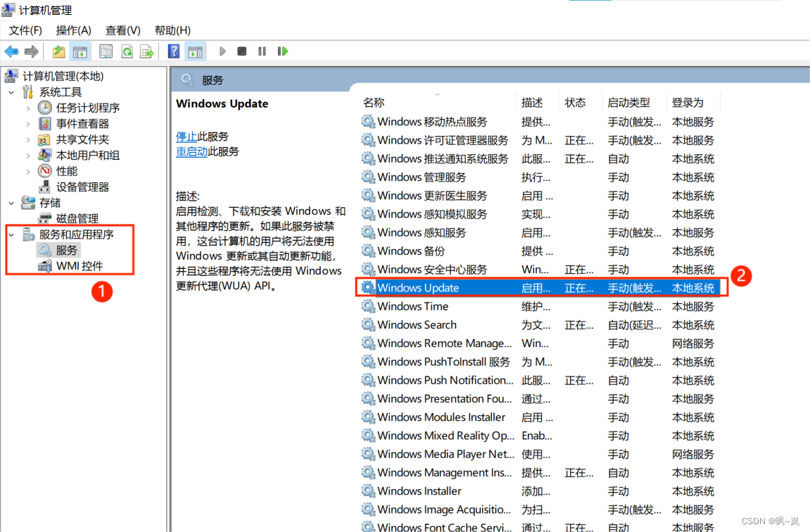Click the Restart Service icon

coord(283,51)
